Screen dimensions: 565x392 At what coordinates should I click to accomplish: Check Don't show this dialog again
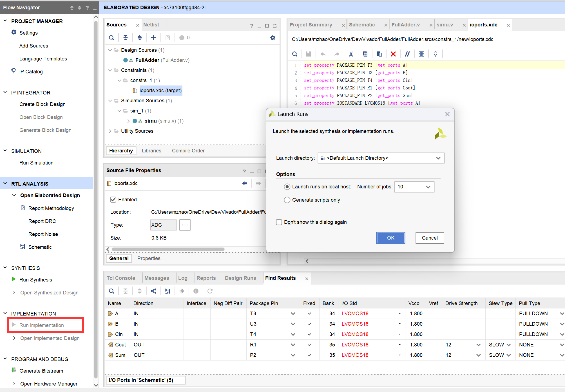[279, 222]
